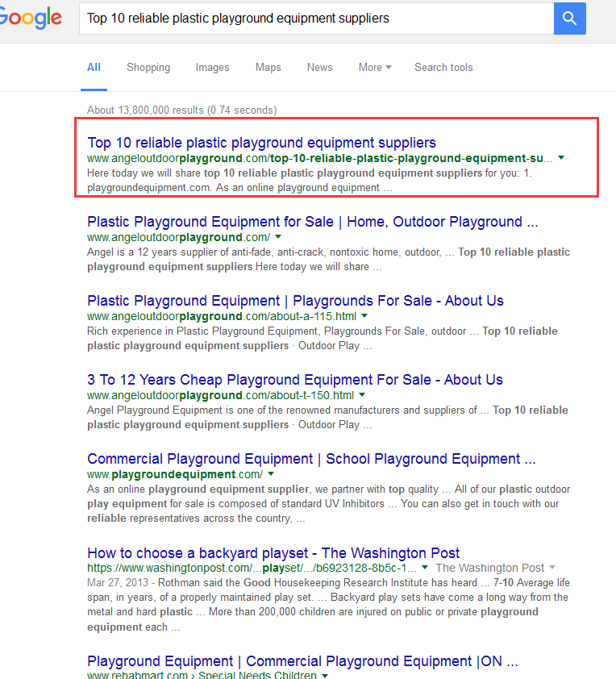This screenshot has width=616, height=679.
Task: Expand the More dropdown menu
Action: (x=375, y=68)
